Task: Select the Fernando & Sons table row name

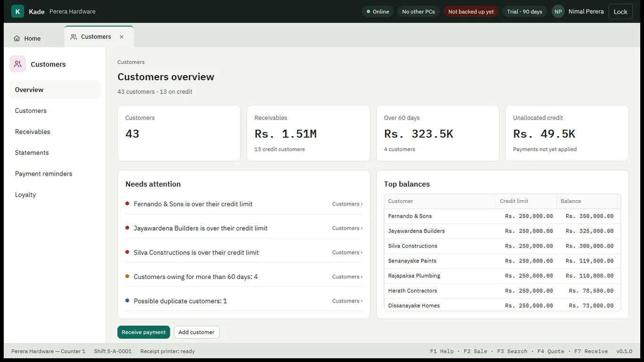Action: coord(410,216)
